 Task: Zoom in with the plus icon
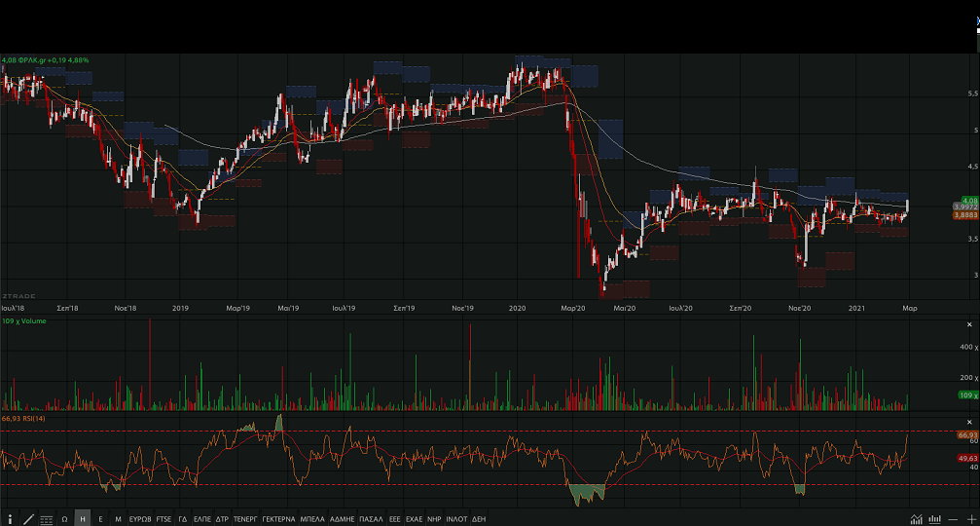click(x=970, y=519)
